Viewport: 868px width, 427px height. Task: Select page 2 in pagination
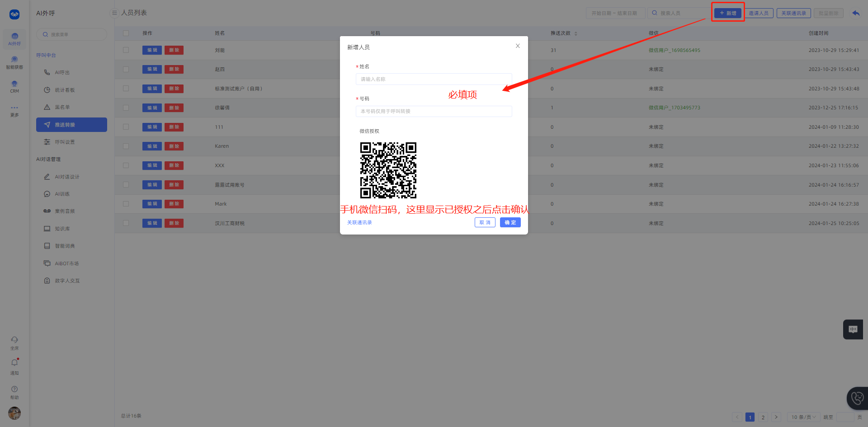coord(763,417)
